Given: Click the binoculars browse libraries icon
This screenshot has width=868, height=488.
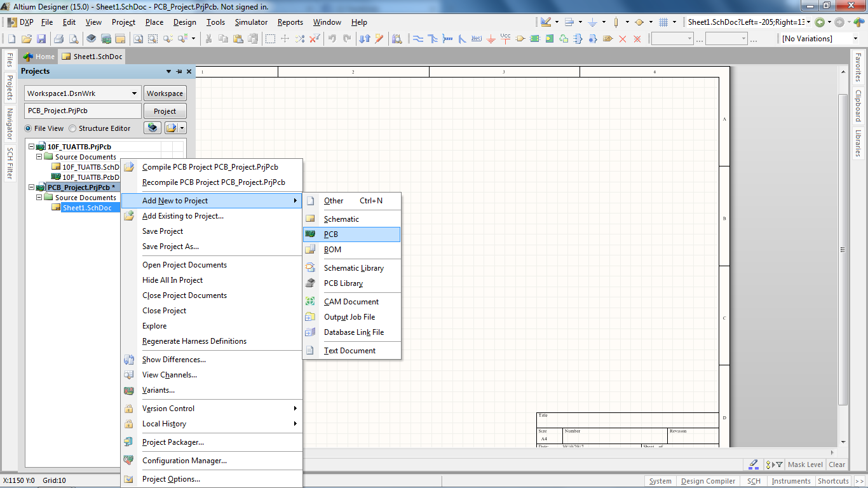Looking at the screenshot, I should 397,39.
